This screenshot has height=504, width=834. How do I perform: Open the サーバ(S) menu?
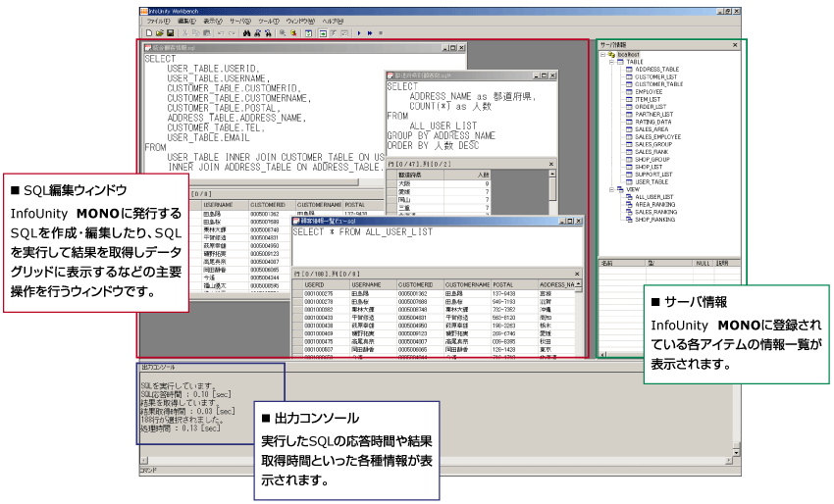(239, 22)
